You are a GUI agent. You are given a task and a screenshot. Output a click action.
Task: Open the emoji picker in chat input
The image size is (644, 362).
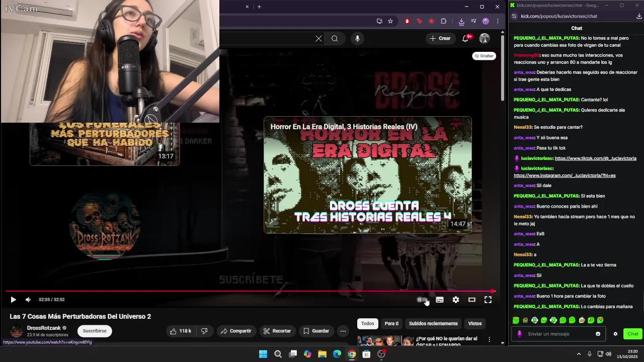tap(598, 334)
